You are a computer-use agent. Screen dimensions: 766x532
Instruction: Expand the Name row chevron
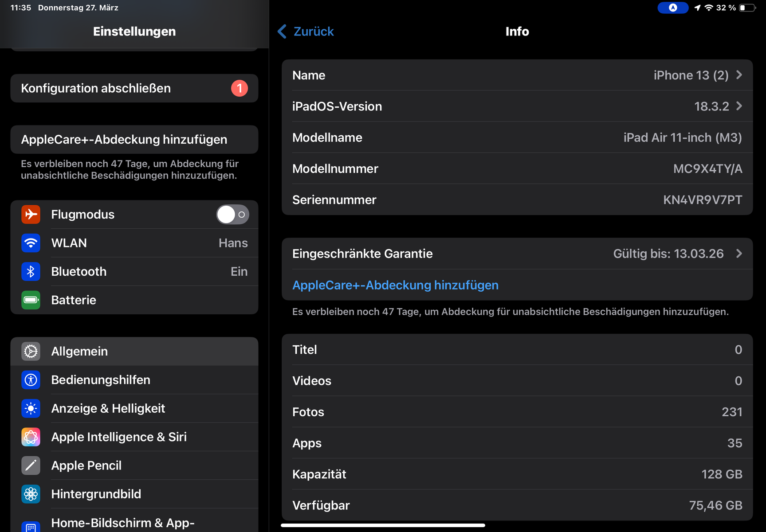[739, 75]
